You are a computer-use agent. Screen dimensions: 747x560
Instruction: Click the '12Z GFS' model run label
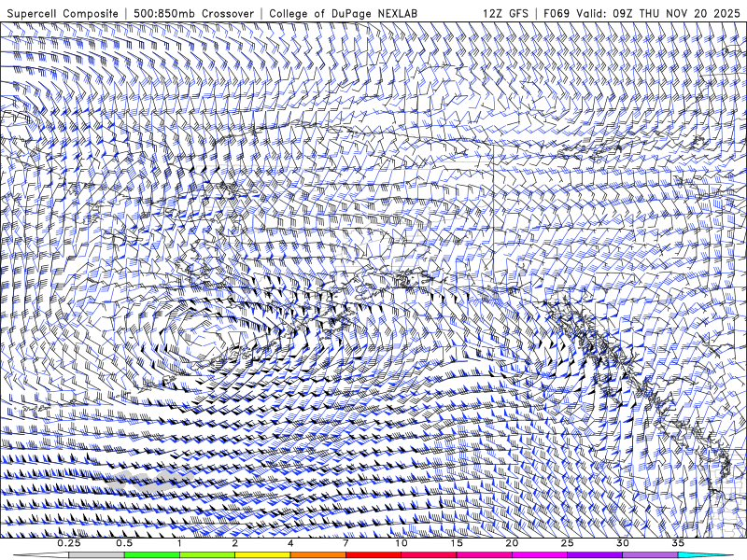point(505,14)
